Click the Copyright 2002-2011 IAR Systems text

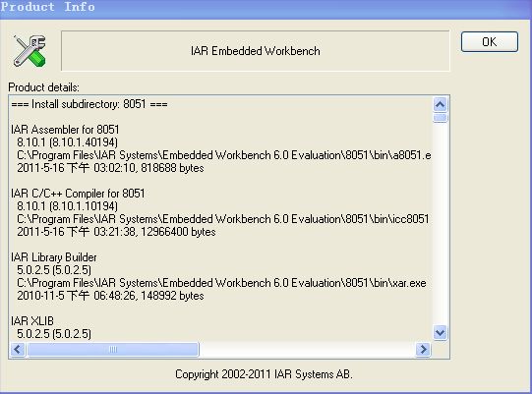(264, 374)
